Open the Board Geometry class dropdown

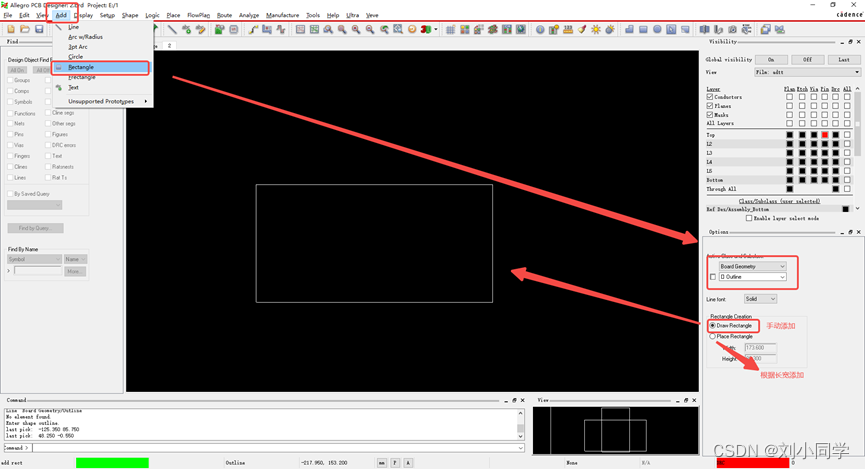(752, 266)
